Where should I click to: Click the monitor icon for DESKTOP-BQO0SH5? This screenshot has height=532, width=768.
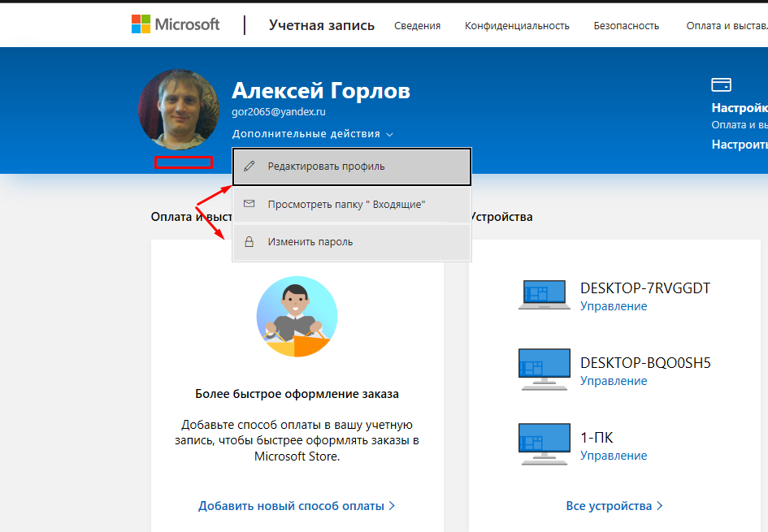coord(545,370)
